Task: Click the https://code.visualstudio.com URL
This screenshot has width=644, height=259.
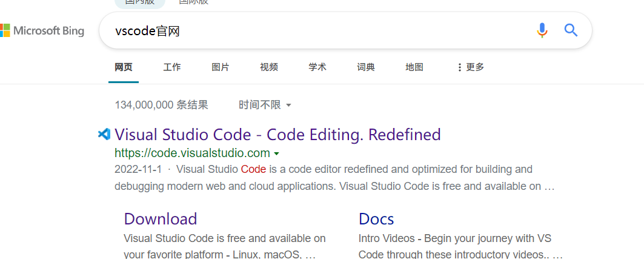Action: coord(192,153)
